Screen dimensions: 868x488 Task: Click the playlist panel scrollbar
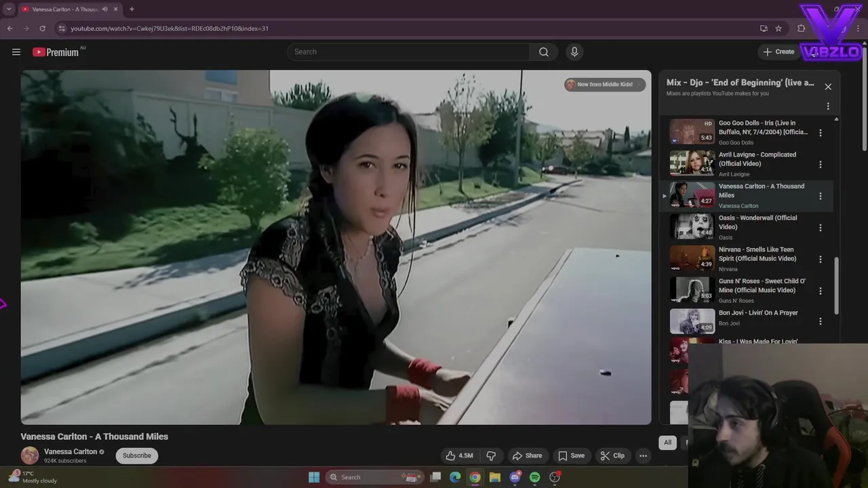pos(836,285)
